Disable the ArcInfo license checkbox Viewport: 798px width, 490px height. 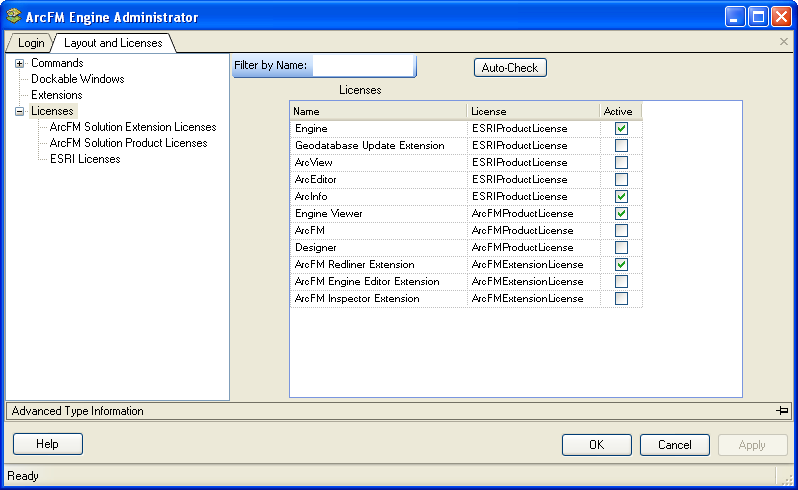pos(621,196)
